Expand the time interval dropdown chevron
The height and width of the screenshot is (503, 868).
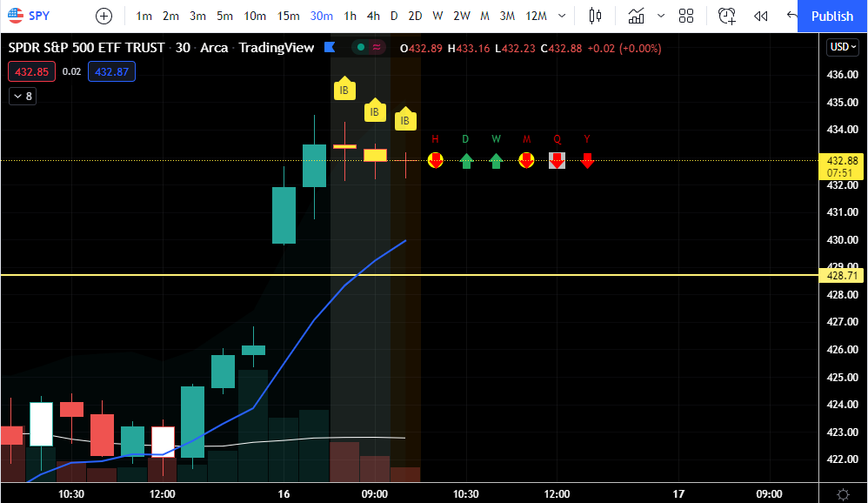coord(562,16)
